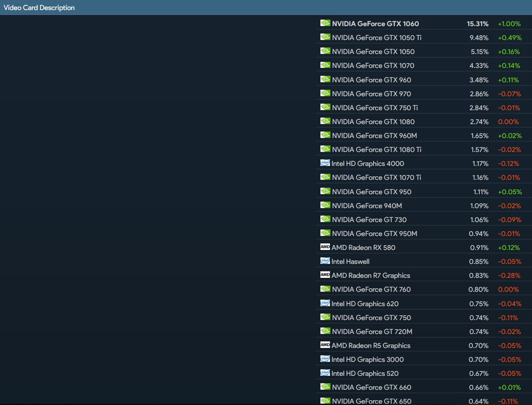532x405 pixels.
Task: Select the NVIDIA GeForce GT 730 row
Action: click(x=369, y=219)
